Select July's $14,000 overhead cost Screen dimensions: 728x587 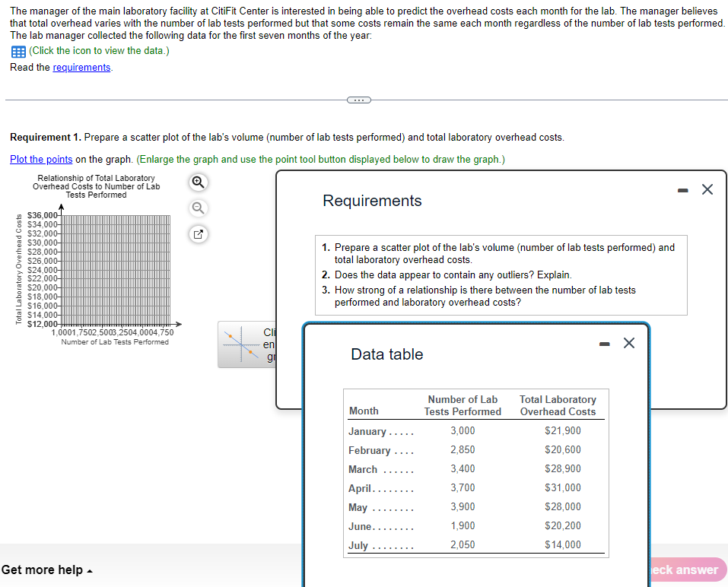tap(563, 544)
